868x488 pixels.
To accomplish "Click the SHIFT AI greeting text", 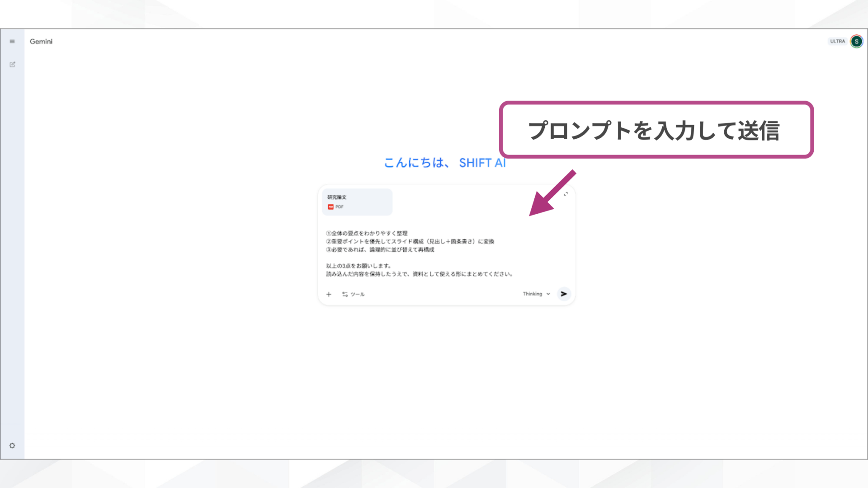I will tap(482, 163).
